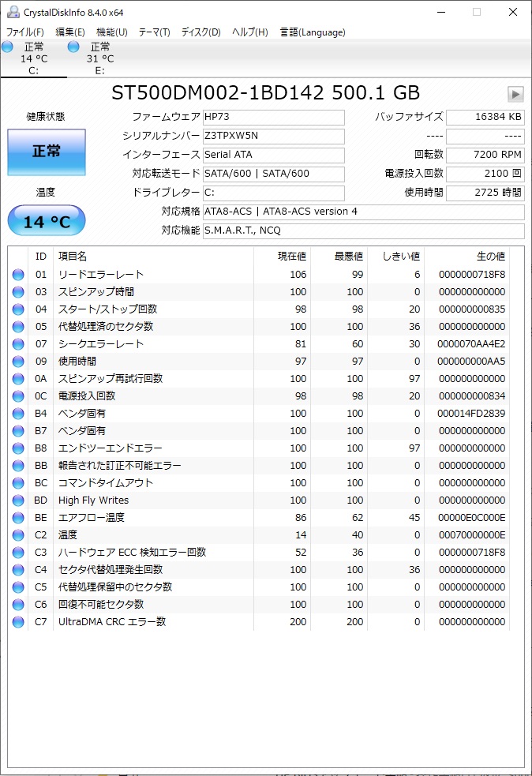
Task: Click the next disk arrow button
Action: click(515, 94)
